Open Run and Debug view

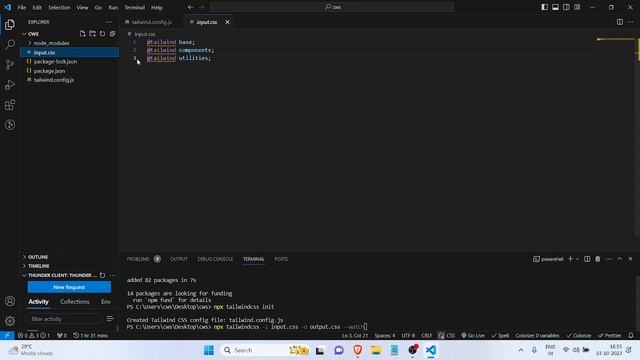click(x=10, y=85)
